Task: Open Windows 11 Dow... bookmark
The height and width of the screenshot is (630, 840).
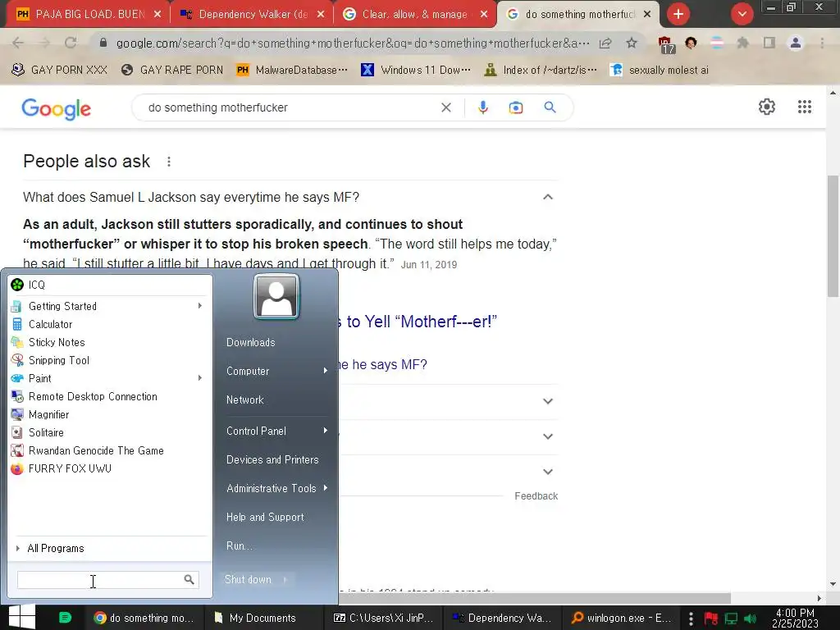Action: (x=416, y=71)
